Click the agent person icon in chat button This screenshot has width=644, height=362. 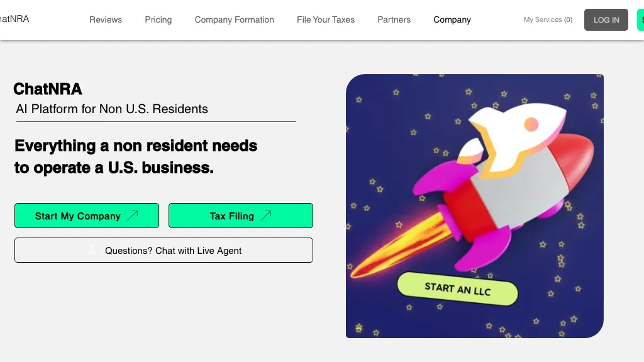click(x=92, y=250)
